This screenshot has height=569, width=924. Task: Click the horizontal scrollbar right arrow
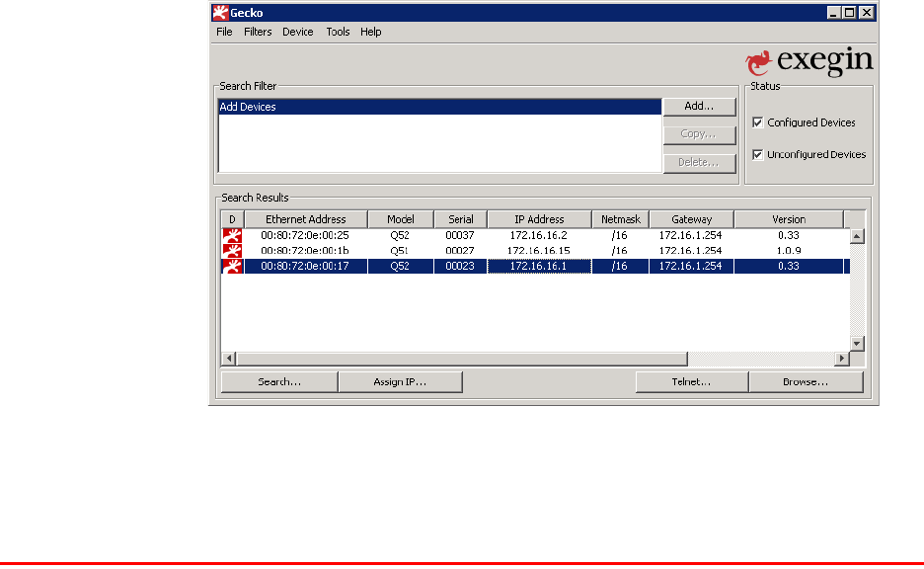[x=842, y=359]
